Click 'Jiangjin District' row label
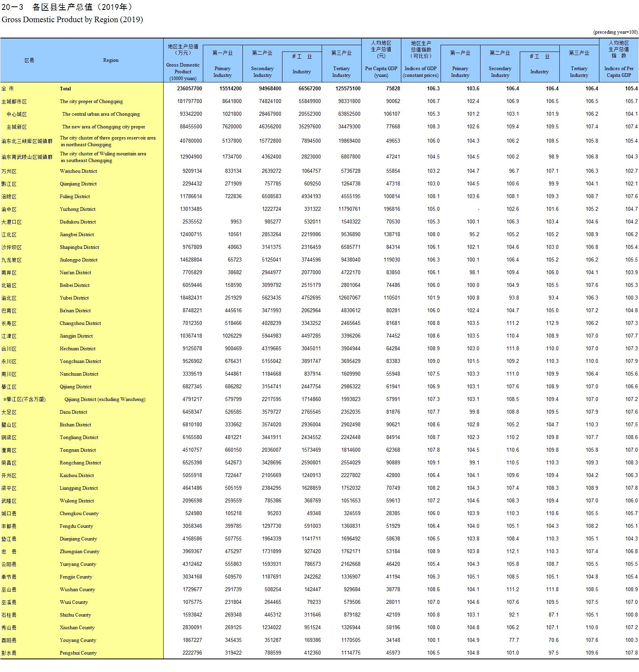Image resolution: width=639 pixels, height=672 pixels. pyautogui.click(x=76, y=336)
